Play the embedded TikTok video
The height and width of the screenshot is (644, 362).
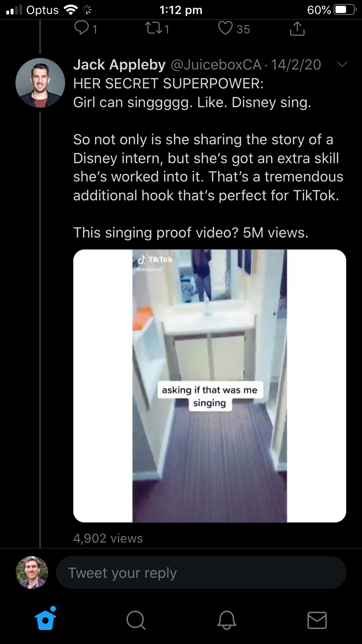point(209,386)
